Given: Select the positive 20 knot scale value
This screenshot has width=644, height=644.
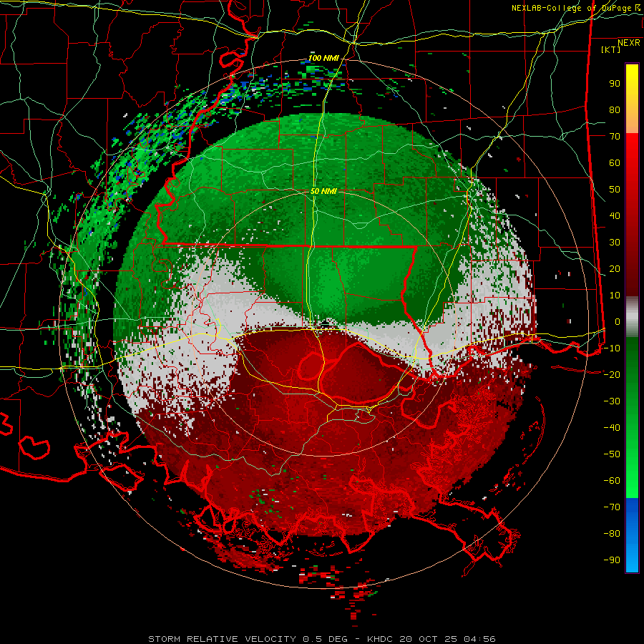Looking at the screenshot, I should click(x=615, y=268).
